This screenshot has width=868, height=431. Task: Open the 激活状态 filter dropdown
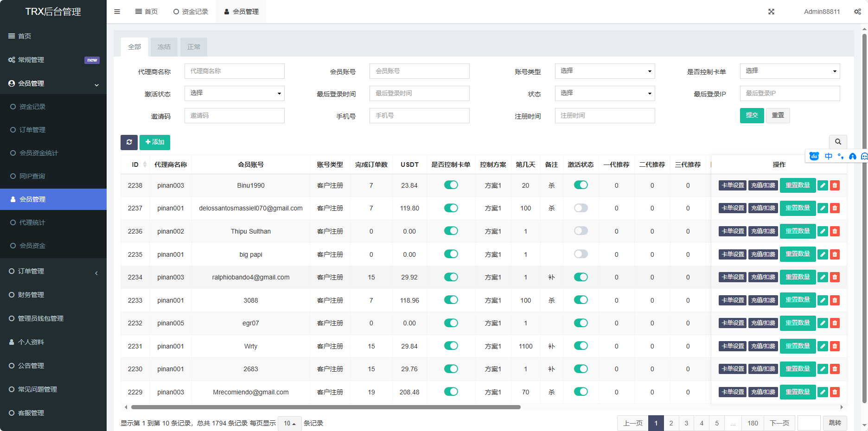point(234,93)
